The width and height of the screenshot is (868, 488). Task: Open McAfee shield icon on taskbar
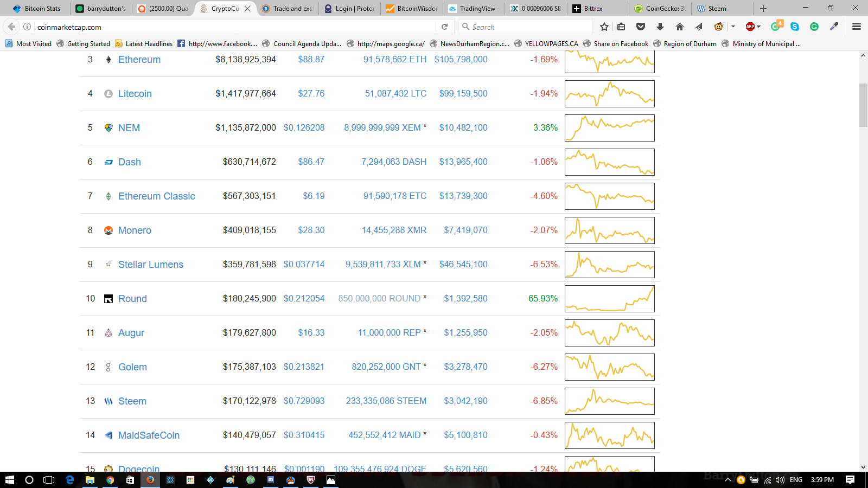311,480
